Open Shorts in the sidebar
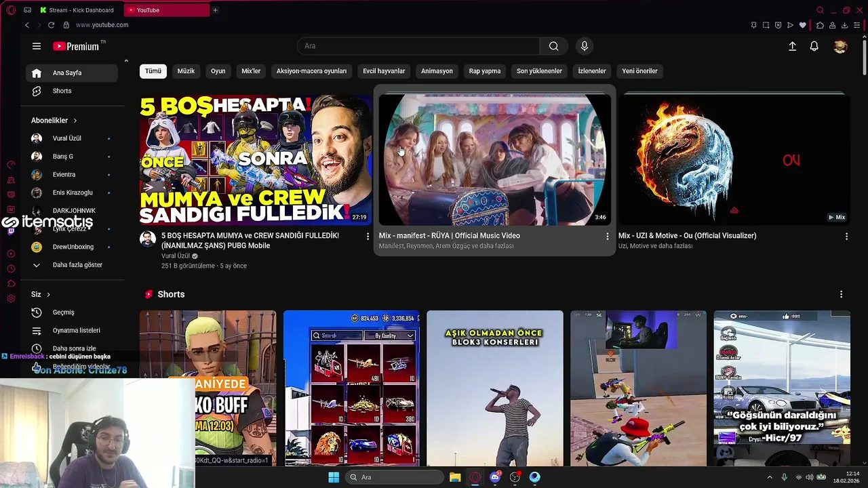 [x=72, y=91]
